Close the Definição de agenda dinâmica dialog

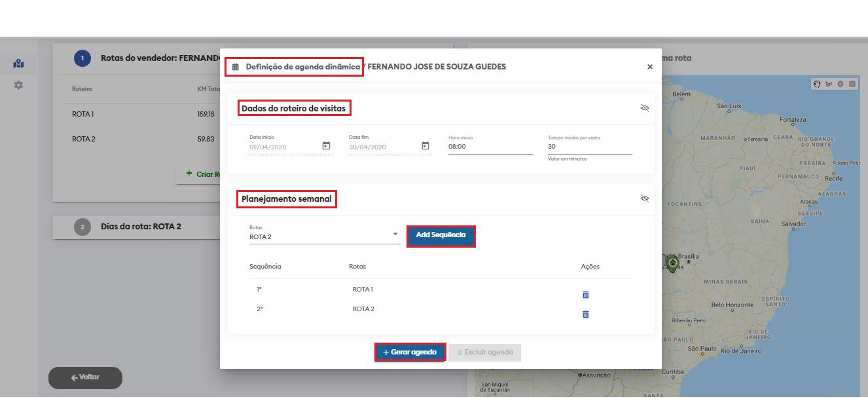pyautogui.click(x=650, y=67)
